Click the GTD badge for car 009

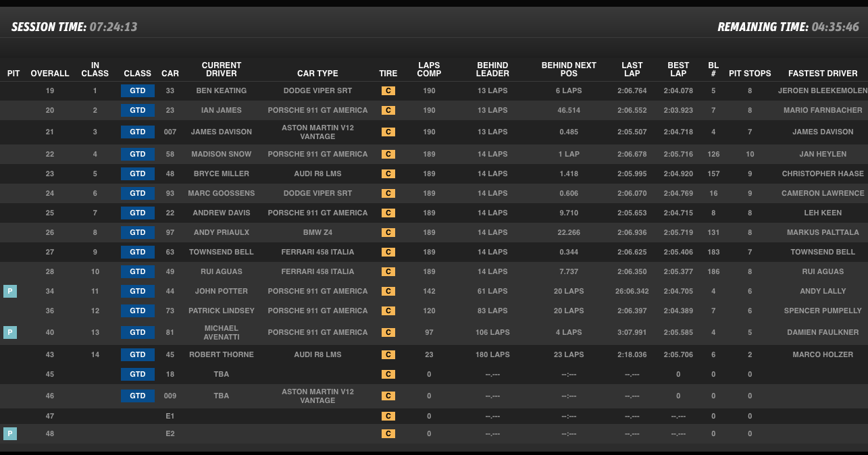pyautogui.click(x=138, y=396)
